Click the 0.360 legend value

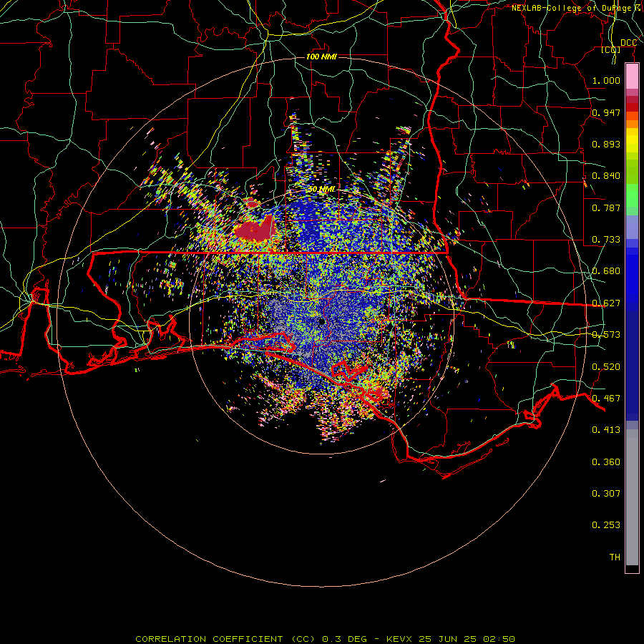pyautogui.click(x=606, y=462)
